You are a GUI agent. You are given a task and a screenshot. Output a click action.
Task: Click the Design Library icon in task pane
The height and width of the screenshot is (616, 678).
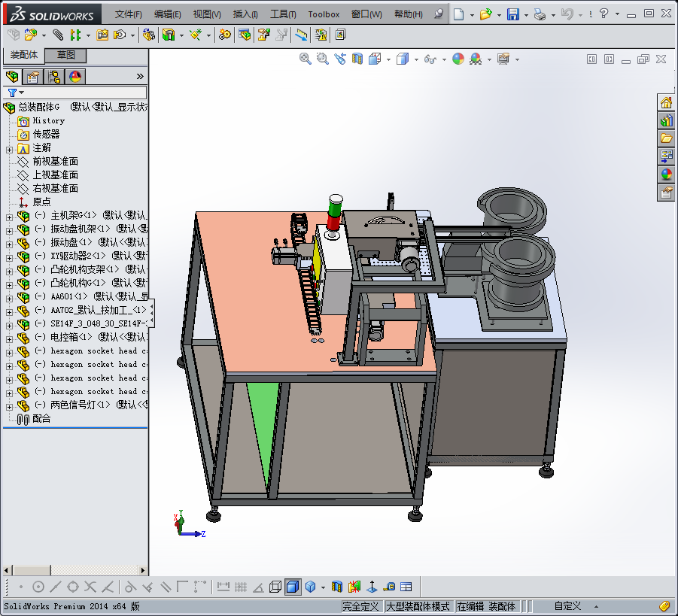(x=666, y=120)
